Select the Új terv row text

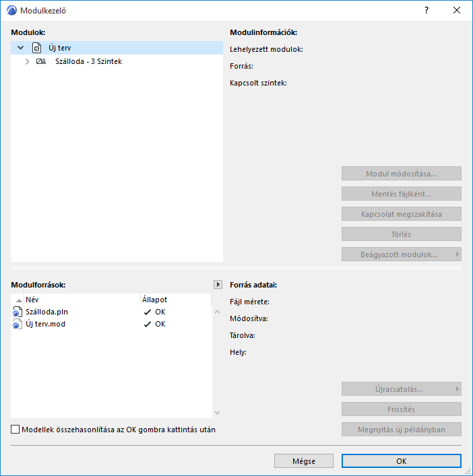pos(59,48)
